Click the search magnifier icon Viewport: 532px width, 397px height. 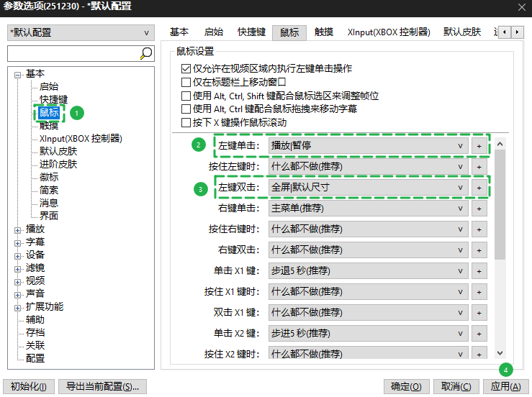pyautogui.click(x=146, y=53)
